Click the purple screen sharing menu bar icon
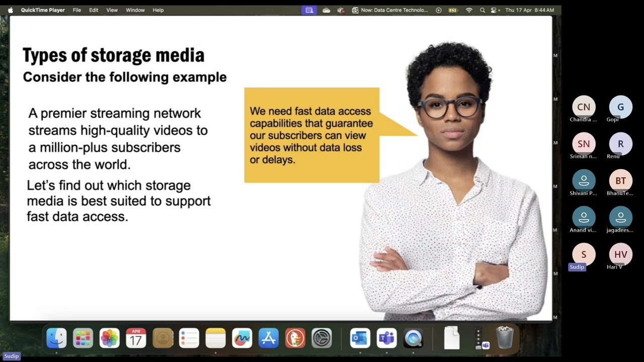This screenshot has height=362, width=644. tap(309, 10)
